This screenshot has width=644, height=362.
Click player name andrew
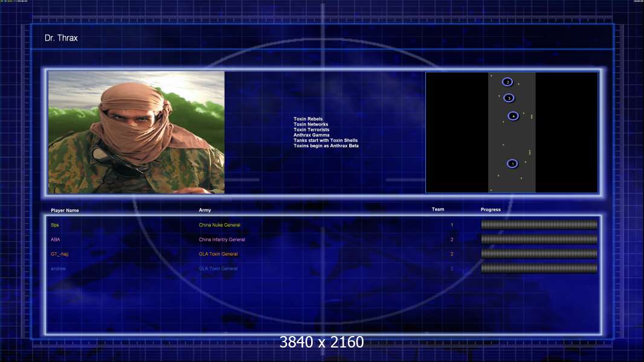pos(59,268)
